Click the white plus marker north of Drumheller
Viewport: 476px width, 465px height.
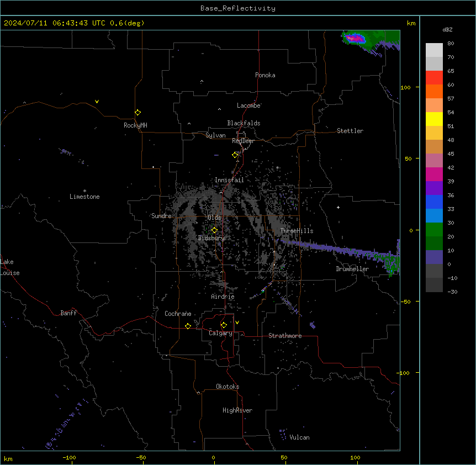[x=338, y=207]
